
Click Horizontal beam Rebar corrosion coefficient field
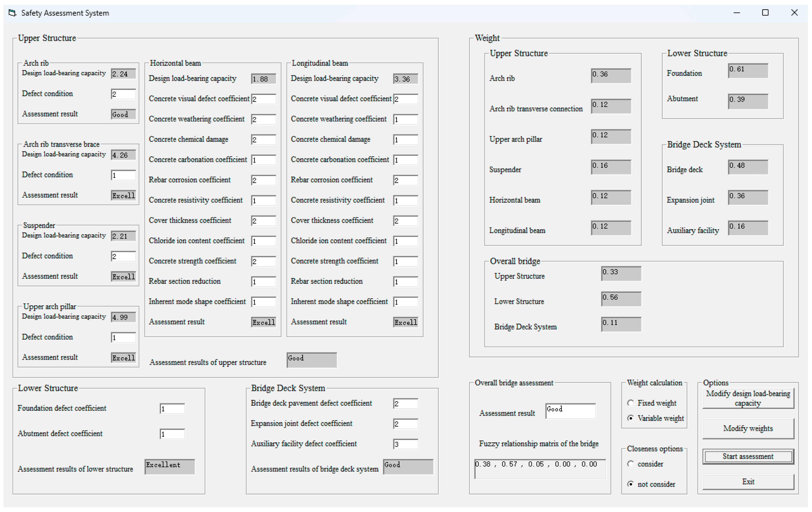pyautogui.click(x=264, y=180)
